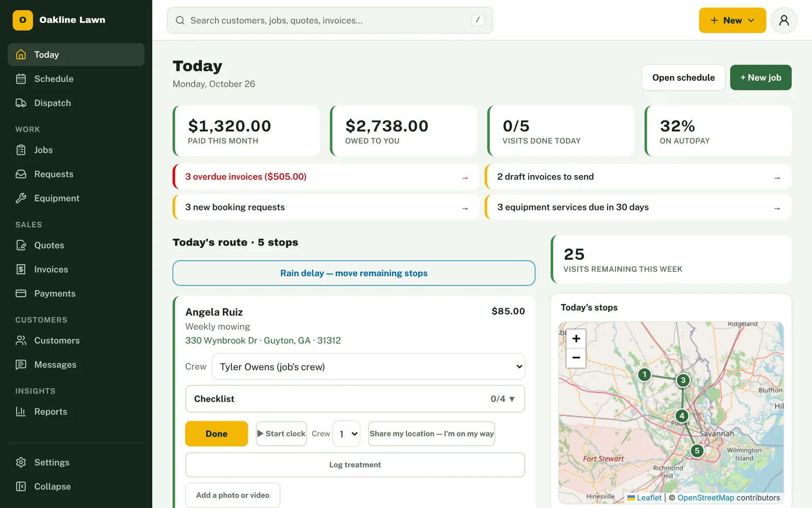The height and width of the screenshot is (508, 812).
Task: Open Dispatch page
Action: 76,103
